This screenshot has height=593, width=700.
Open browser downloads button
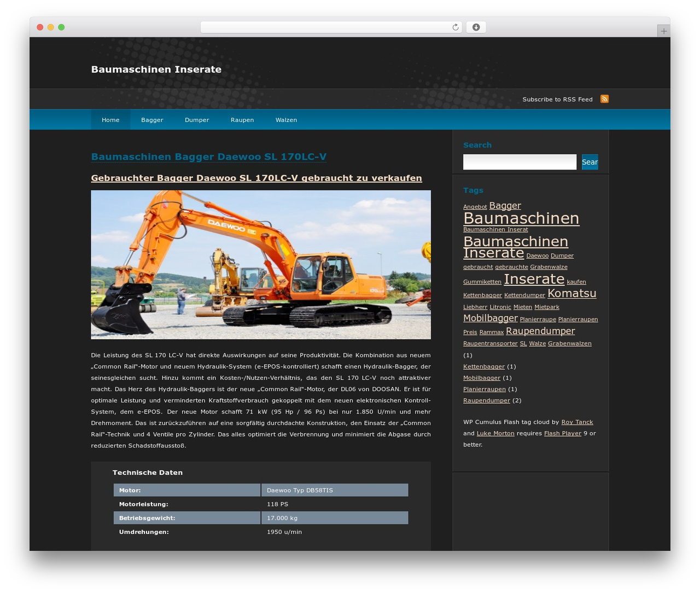click(476, 27)
